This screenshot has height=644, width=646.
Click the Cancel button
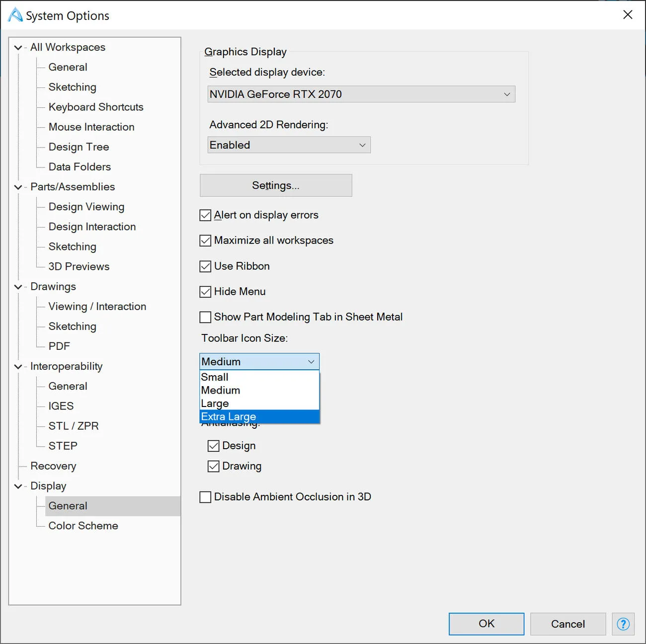coord(568,624)
